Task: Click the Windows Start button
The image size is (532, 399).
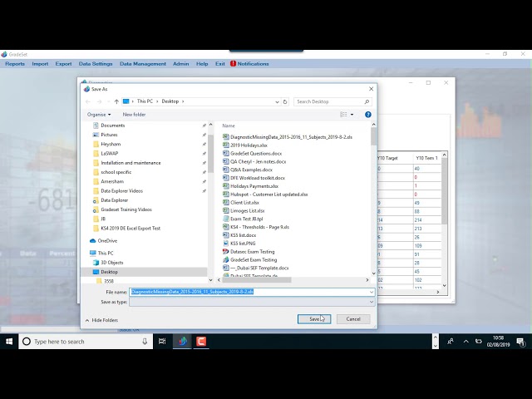Action: (x=9, y=342)
